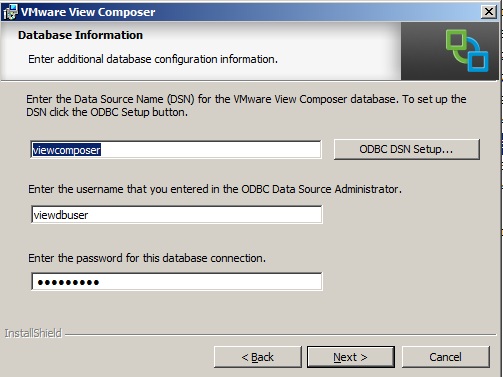Click the VMware View Composer title bar text
The width and height of the screenshot is (503, 377).
[88, 12]
